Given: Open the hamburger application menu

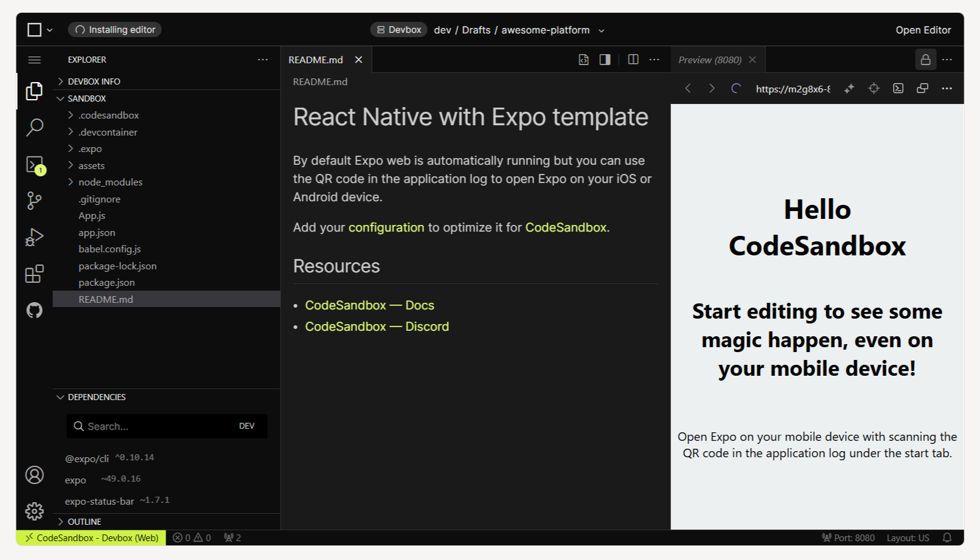Looking at the screenshot, I should 35,60.
